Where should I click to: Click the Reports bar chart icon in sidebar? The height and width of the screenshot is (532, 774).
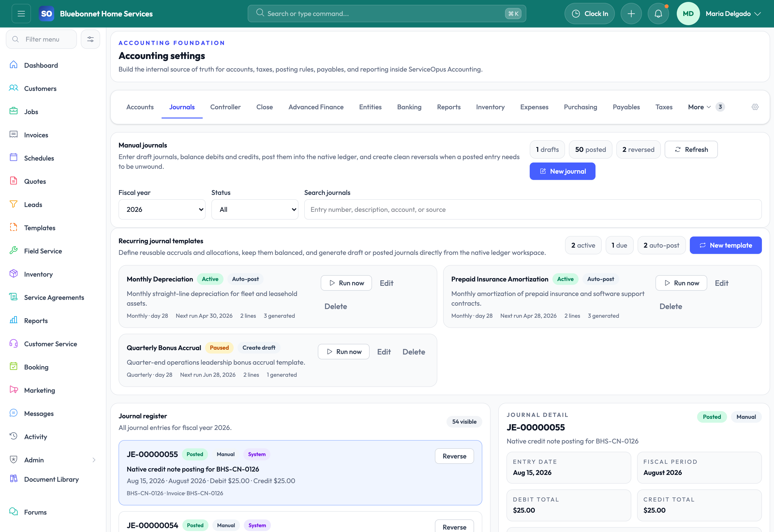point(14,320)
